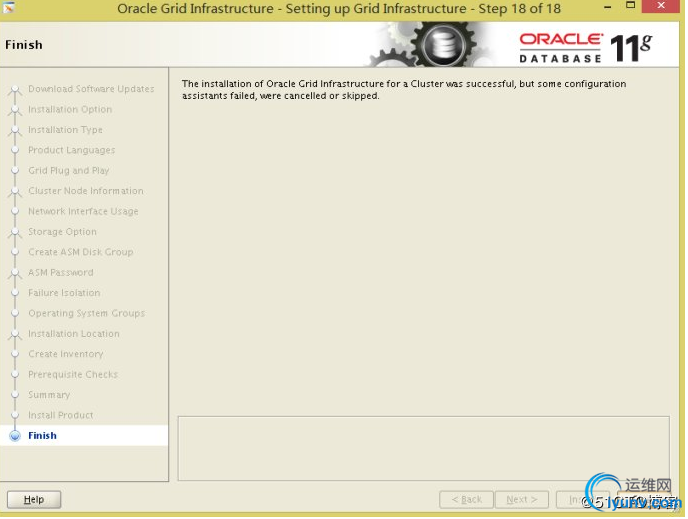Select Installation Location step
Image resolution: width=688 pixels, height=519 pixels.
pos(74,333)
